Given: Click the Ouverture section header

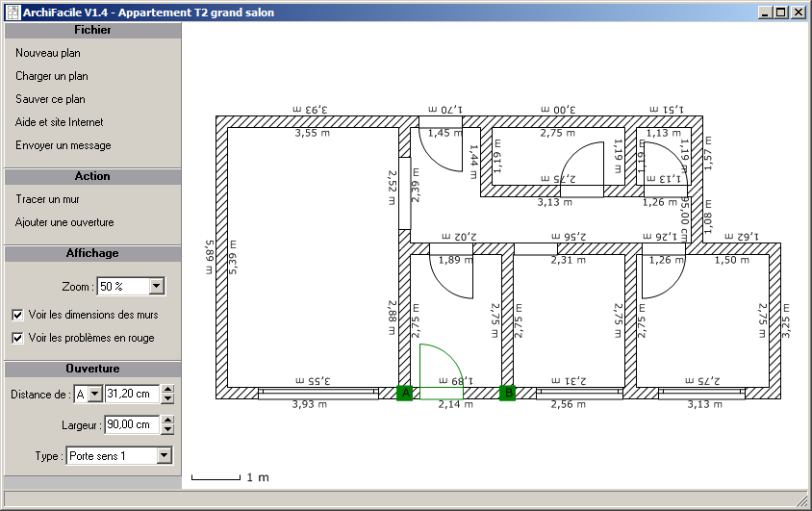Looking at the screenshot, I should 92,369.
